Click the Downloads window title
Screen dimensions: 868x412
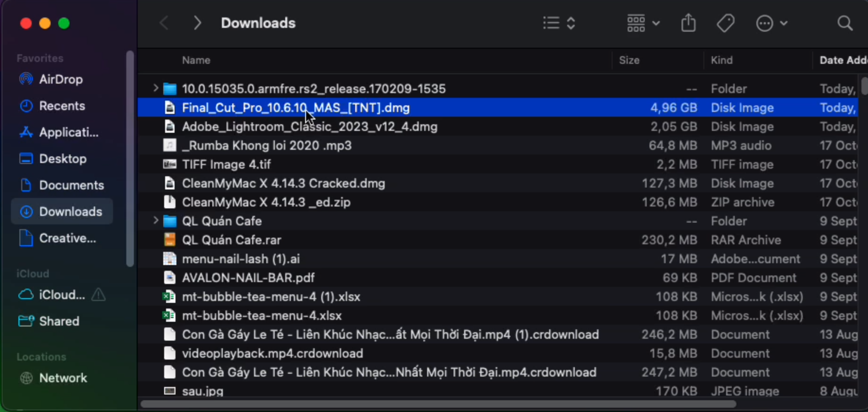258,23
